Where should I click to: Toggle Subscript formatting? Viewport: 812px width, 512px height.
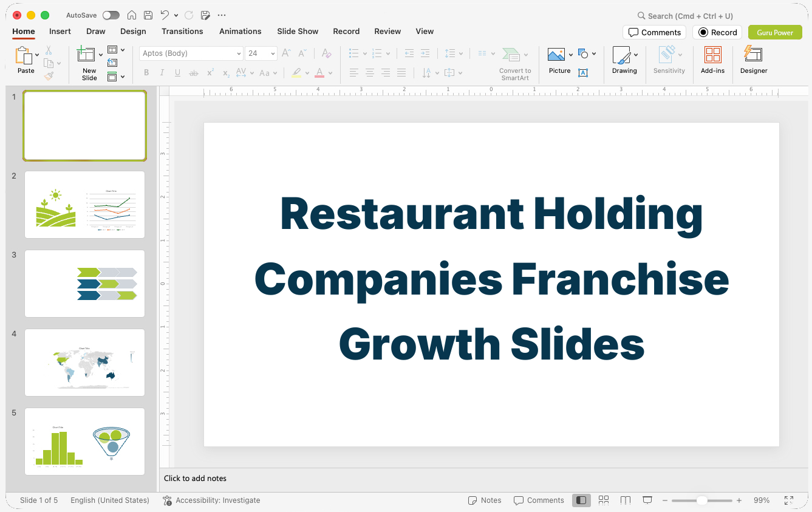226,73
